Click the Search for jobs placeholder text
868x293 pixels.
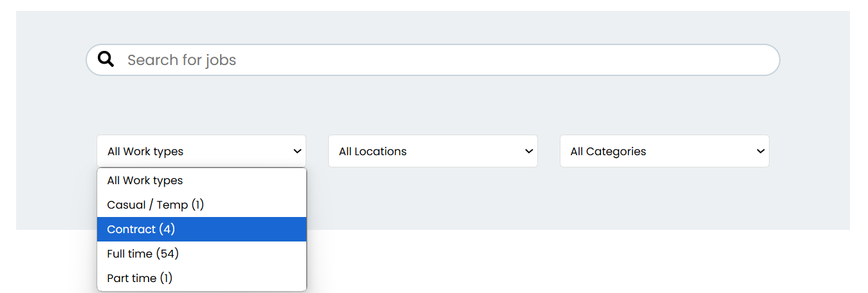click(181, 60)
